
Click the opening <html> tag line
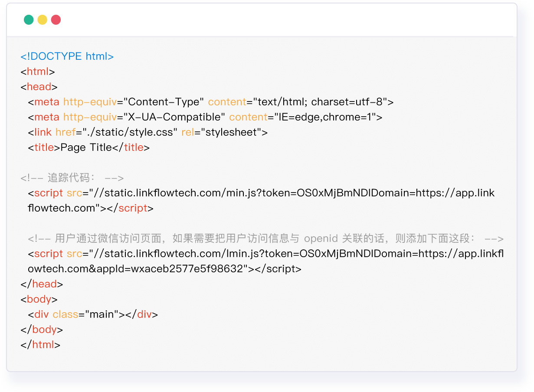click(38, 72)
